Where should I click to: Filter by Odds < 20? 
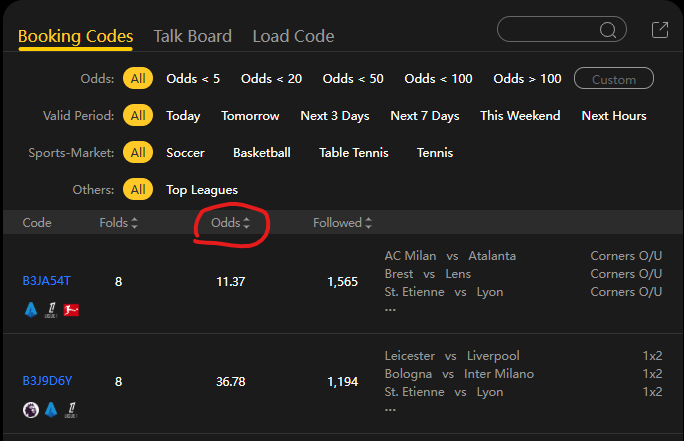point(271,79)
